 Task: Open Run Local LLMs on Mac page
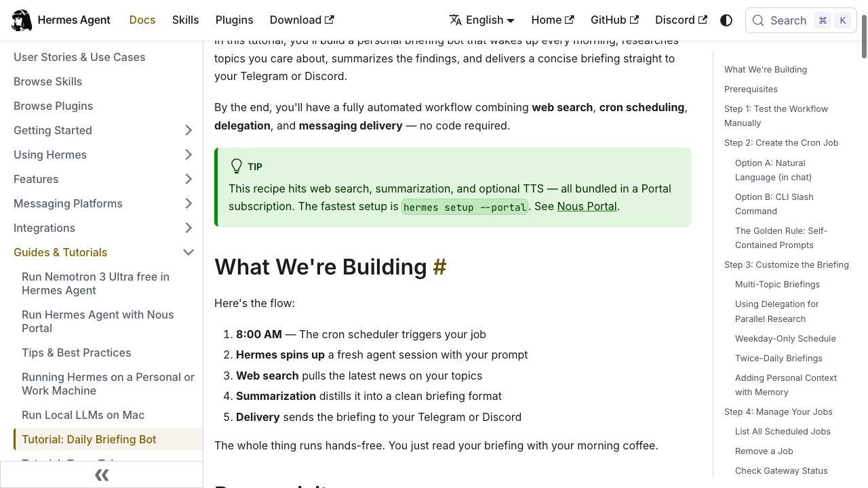pos(83,415)
